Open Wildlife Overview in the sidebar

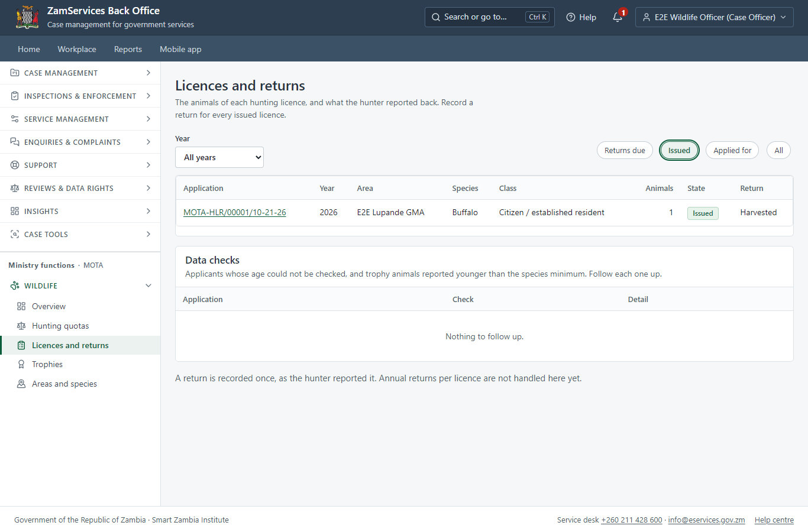tap(80, 306)
